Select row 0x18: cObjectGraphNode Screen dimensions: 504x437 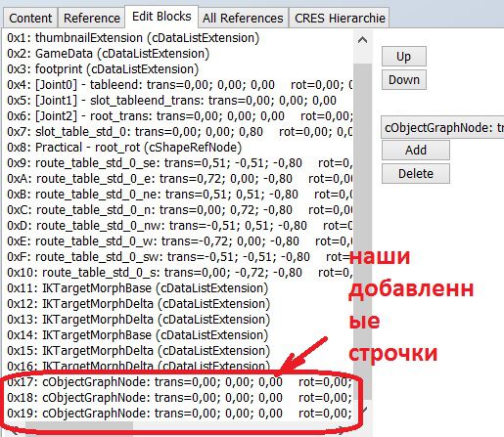[x=178, y=398]
